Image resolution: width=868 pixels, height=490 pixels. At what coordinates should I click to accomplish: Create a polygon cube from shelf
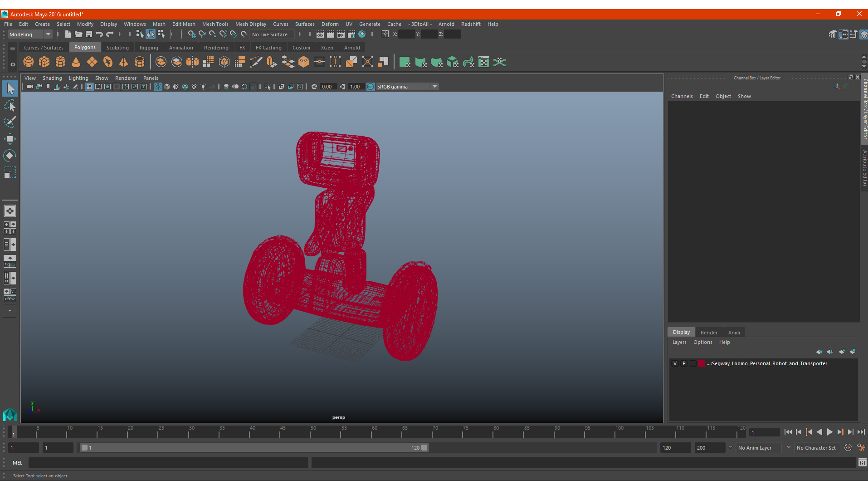point(44,62)
